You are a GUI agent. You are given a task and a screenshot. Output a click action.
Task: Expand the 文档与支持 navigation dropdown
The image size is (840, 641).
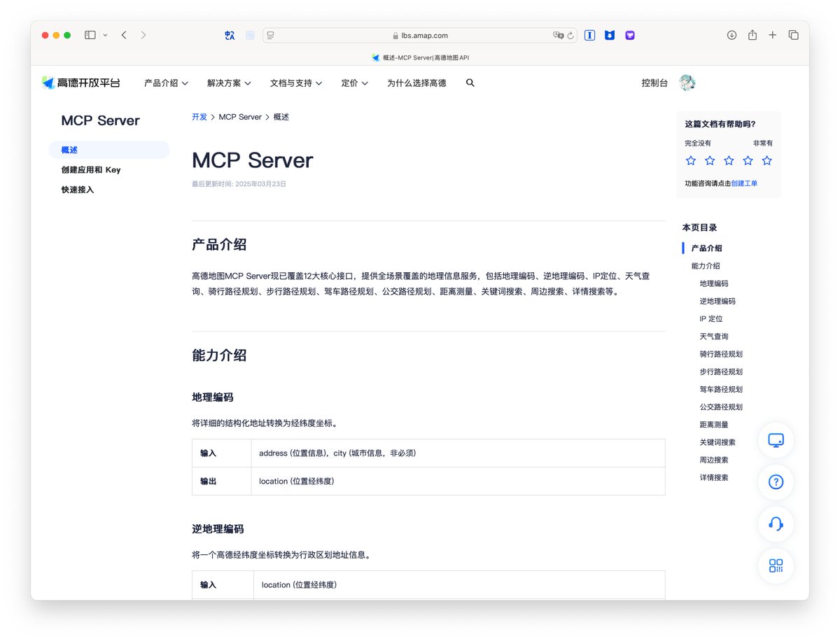(x=296, y=83)
